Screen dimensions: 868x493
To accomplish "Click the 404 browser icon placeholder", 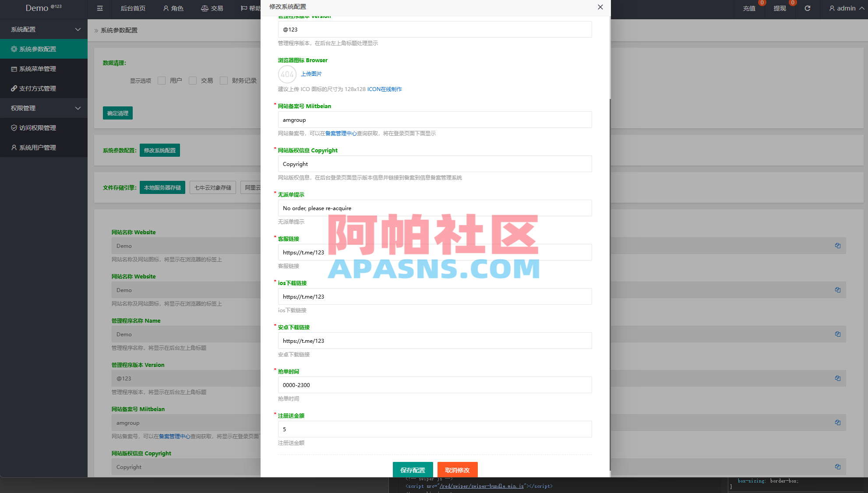I will pos(287,74).
